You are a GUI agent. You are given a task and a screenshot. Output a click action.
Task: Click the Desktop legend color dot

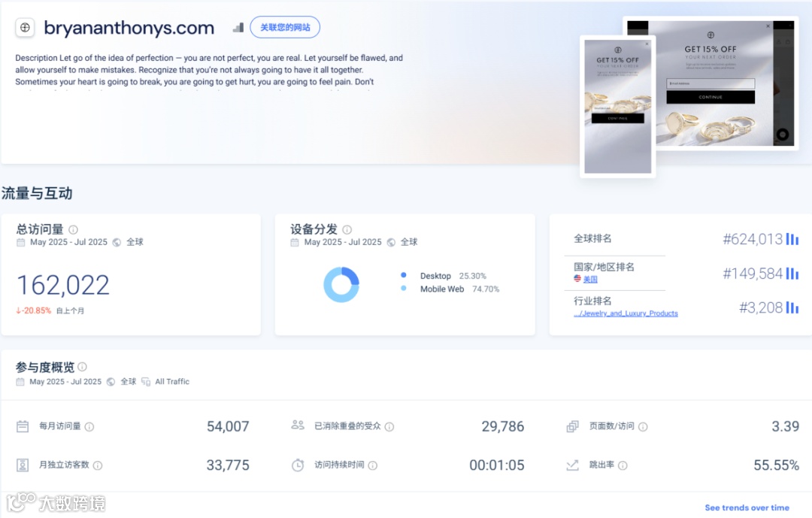pos(404,275)
